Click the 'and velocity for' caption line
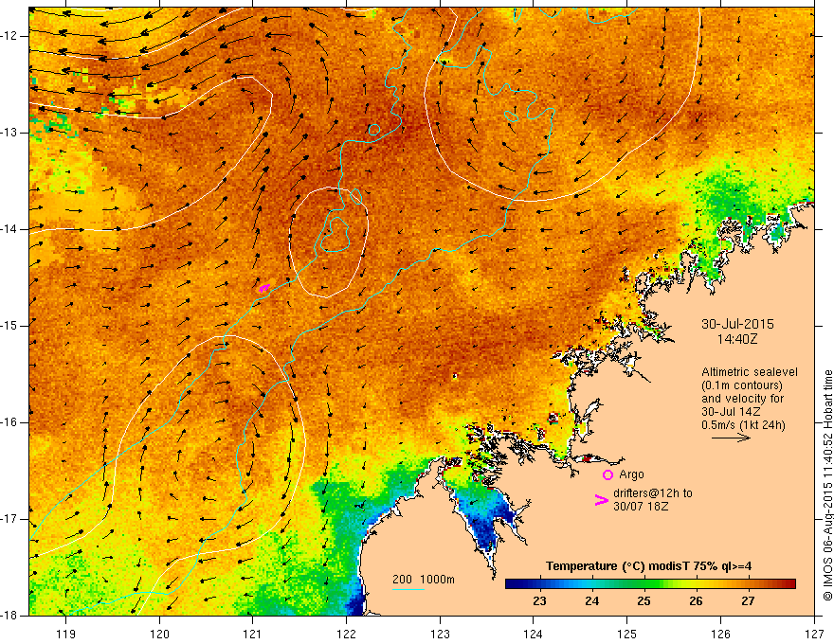The image size is (834, 644). point(742,399)
